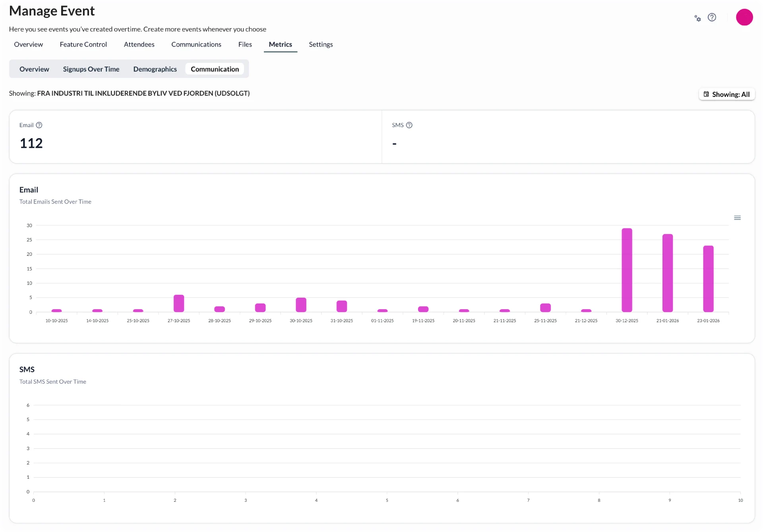Click the 14-10-2025 axis date label
Screen dimensions: 763x532
point(97,321)
